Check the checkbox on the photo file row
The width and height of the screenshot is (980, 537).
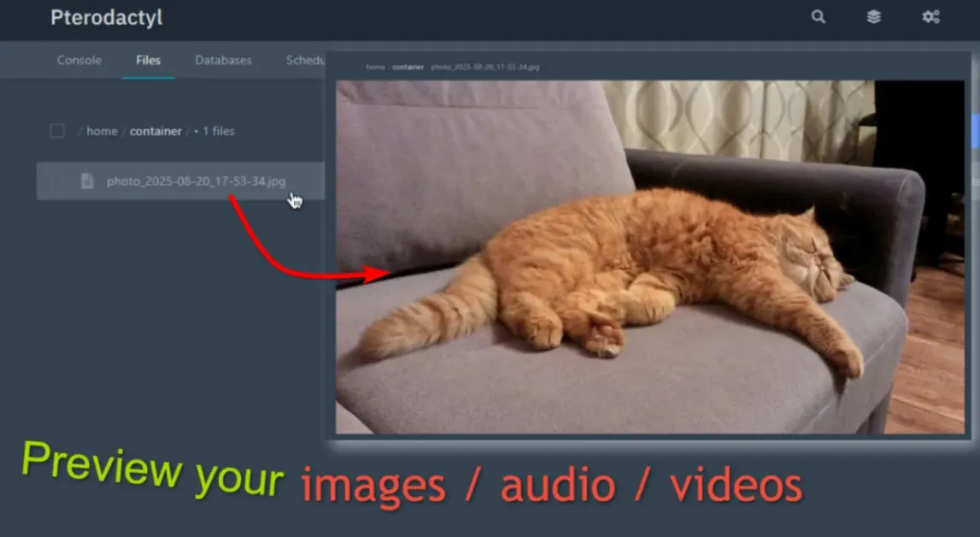(x=58, y=181)
